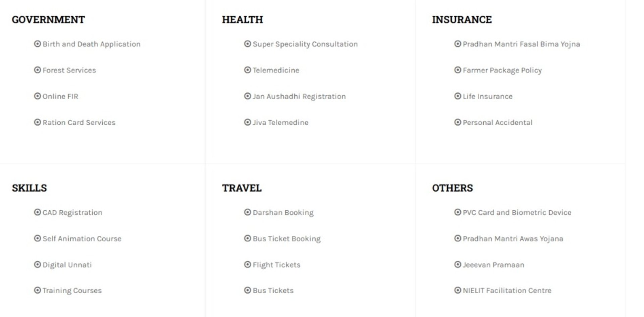Click bullet icon next to Jeevan Pramaan
644x317 pixels.
click(x=458, y=265)
